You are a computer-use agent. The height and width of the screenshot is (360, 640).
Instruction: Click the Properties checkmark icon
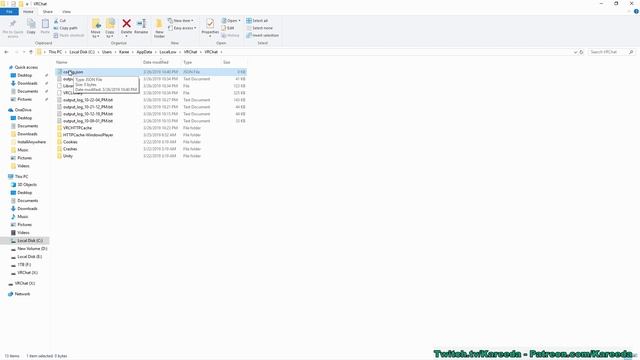(210, 24)
